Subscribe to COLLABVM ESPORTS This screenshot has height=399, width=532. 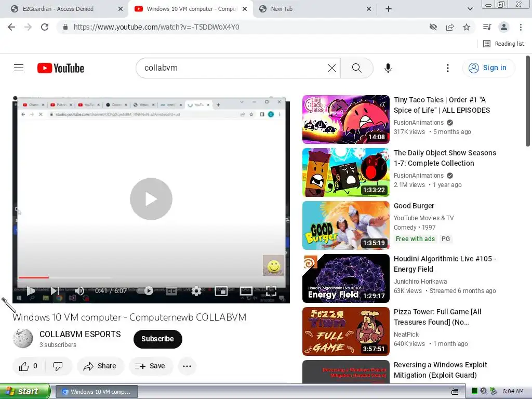(x=158, y=339)
